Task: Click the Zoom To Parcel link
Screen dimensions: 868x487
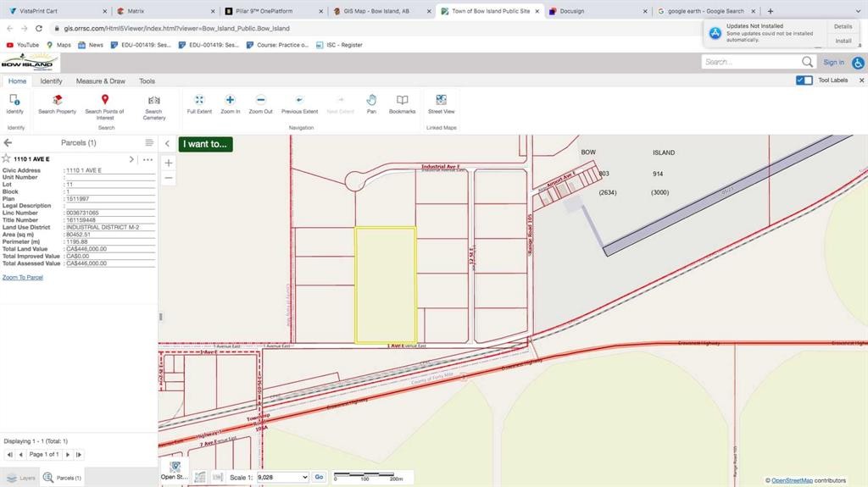Action: point(23,278)
